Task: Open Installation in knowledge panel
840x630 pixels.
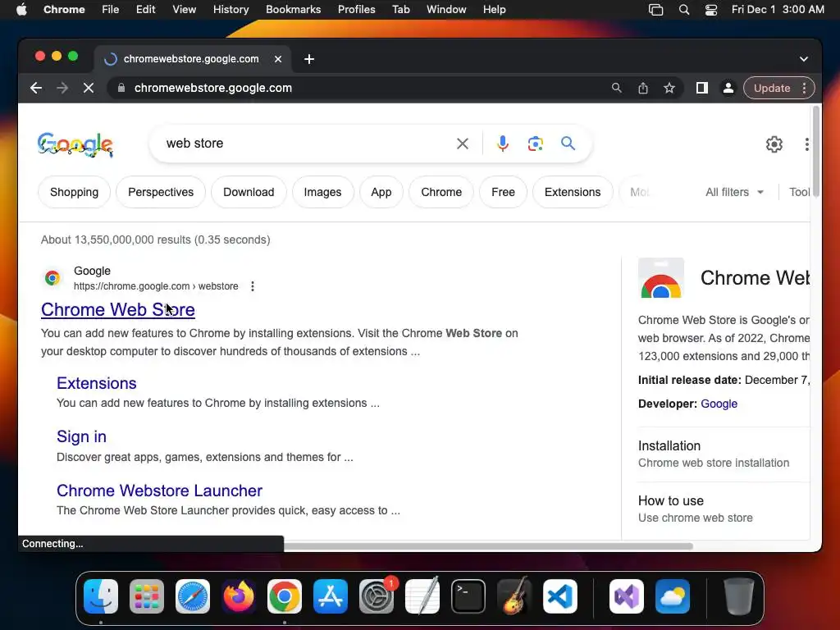Action: click(724, 454)
